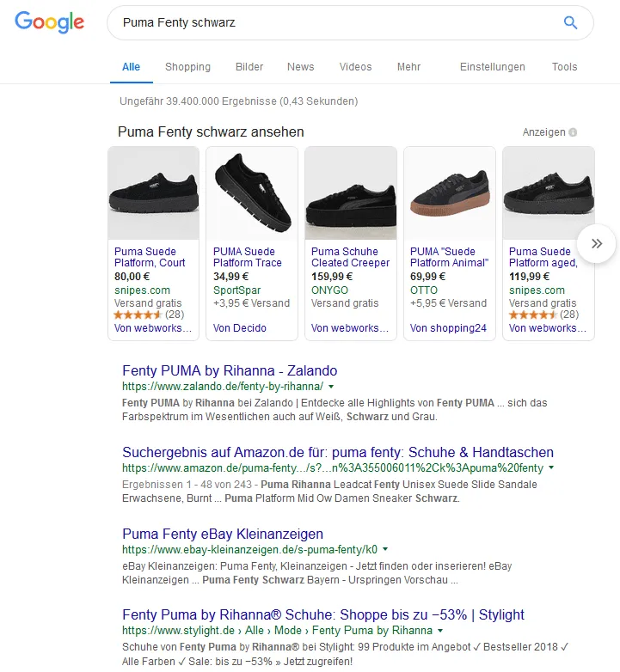Click Puma Schuhe Cleated Creeper title link
Image resolution: width=620 pixels, height=672 pixels.
coord(350,257)
